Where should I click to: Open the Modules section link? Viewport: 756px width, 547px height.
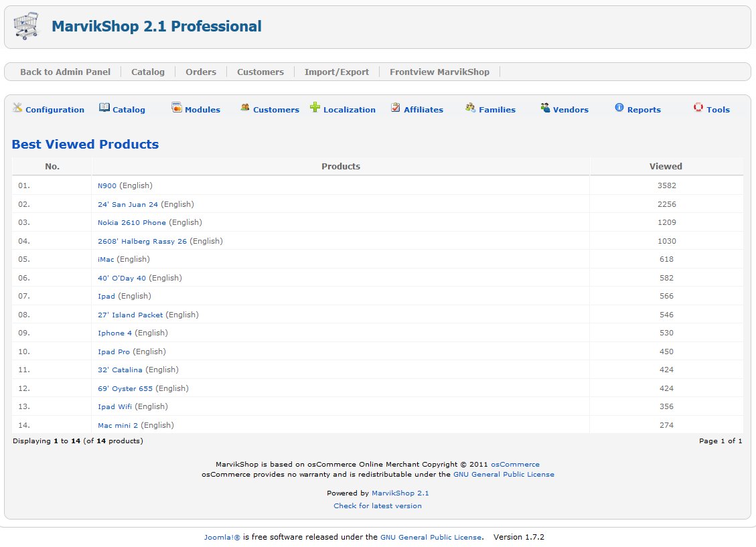pyautogui.click(x=202, y=110)
